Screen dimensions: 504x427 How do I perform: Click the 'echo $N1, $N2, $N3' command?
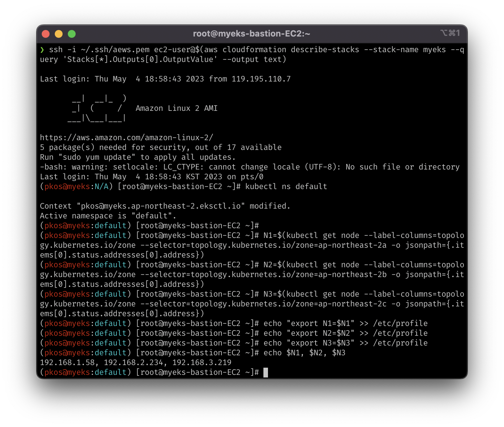(x=304, y=353)
